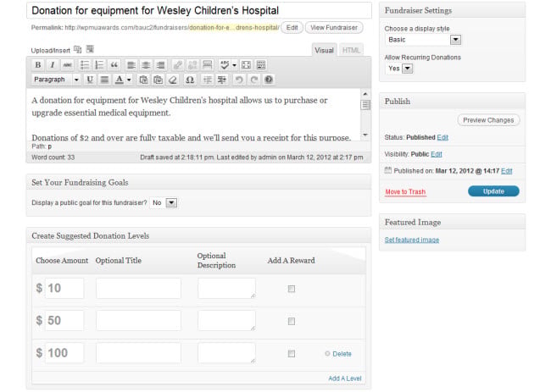551x392 pixels.
Task: Open editor help
Action: 269,80
